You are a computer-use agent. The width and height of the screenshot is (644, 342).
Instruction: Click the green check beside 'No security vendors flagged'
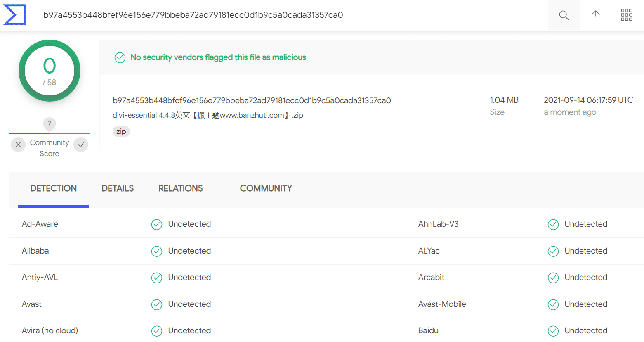[x=120, y=57]
